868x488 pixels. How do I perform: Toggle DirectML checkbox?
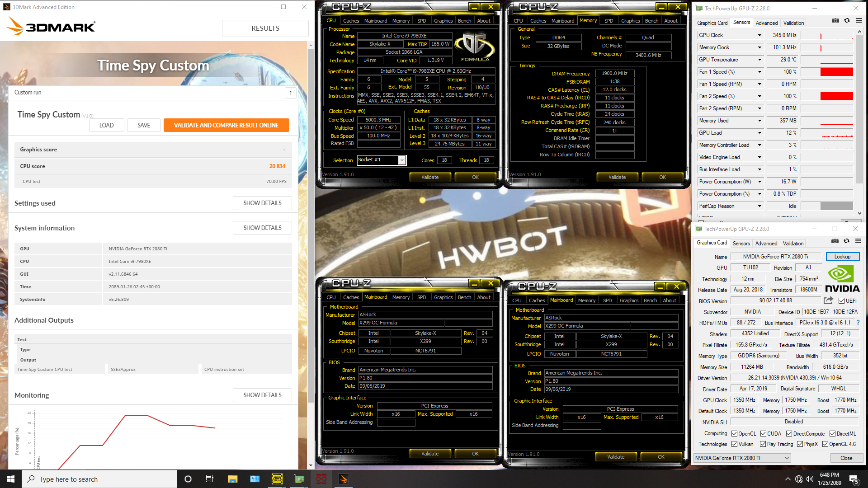click(x=832, y=434)
